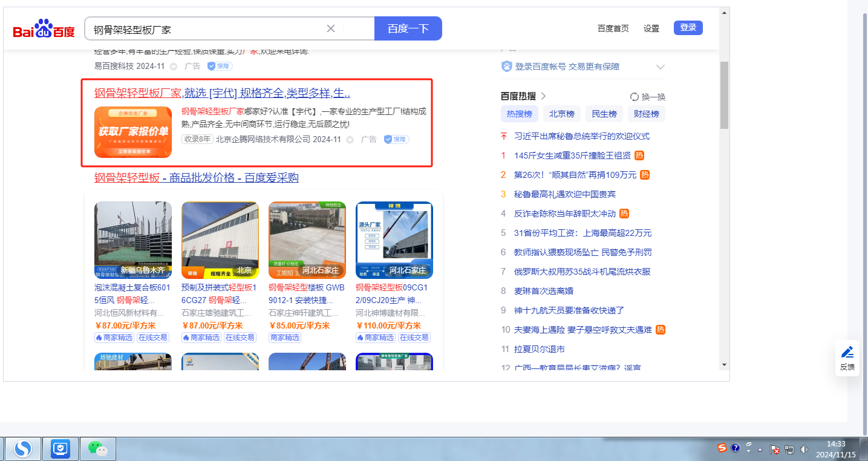Open the 新疆乌鲁木齐 product image
The width and height of the screenshot is (868, 461).
pos(133,240)
